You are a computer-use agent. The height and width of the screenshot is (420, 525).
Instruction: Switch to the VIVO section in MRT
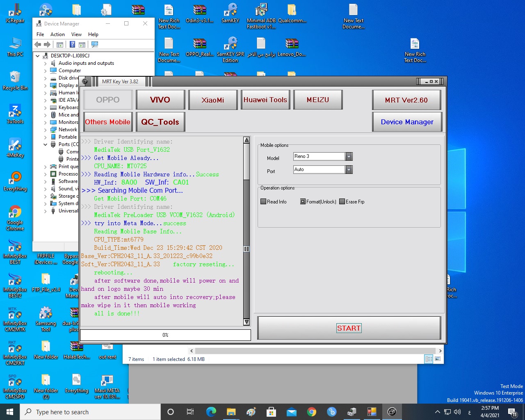(160, 100)
